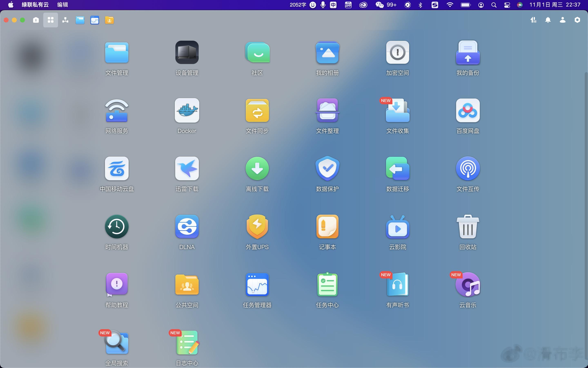The height and width of the screenshot is (368, 588).
Task: Launch 迅雷下载 app
Action: click(187, 168)
